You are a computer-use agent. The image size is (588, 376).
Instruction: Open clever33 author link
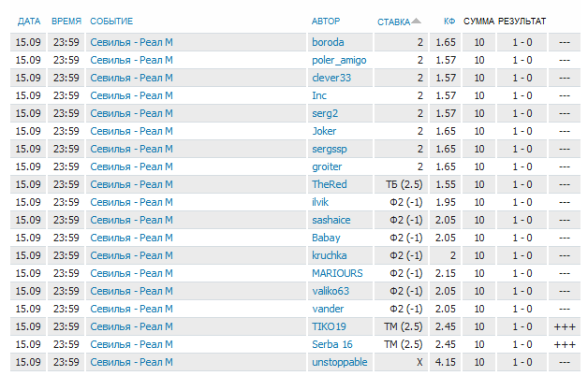(331, 78)
